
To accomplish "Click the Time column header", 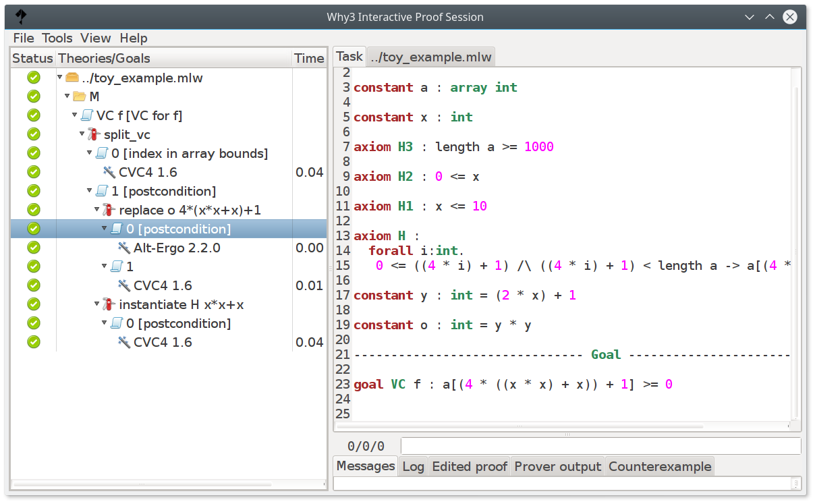I will (309, 59).
